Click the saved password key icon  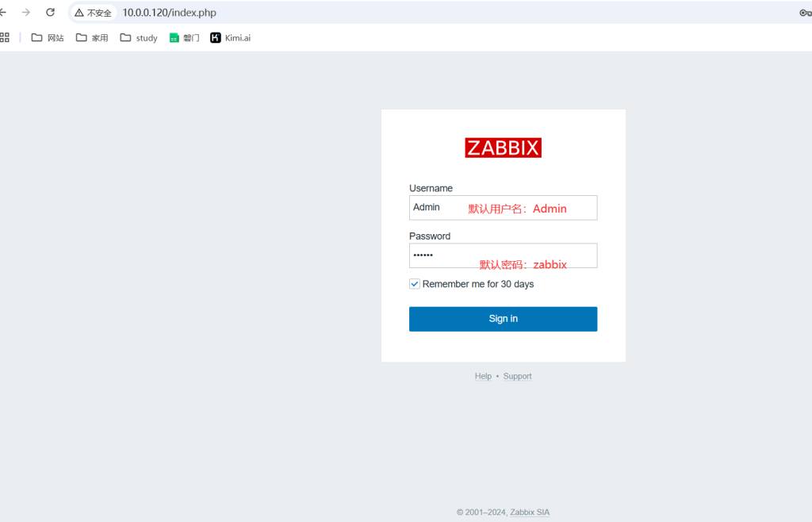(x=805, y=13)
